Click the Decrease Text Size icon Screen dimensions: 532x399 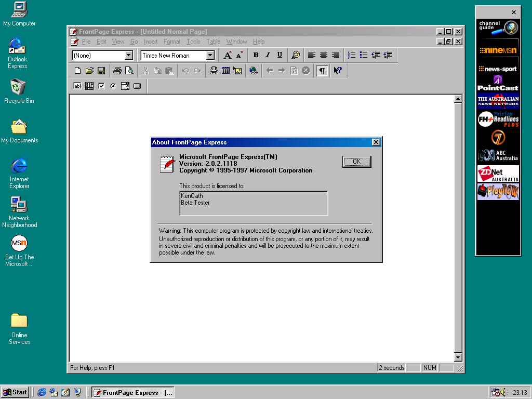pos(240,55)
